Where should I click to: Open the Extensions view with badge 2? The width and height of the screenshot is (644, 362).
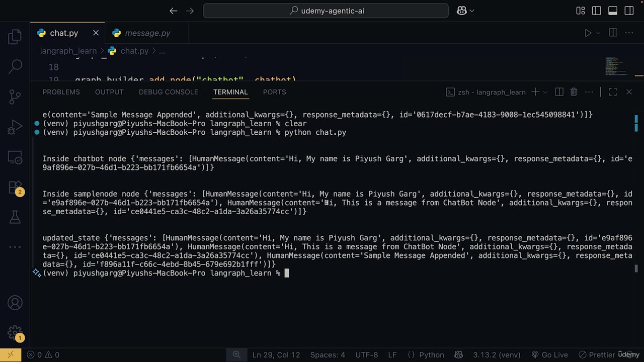click(x=15, y=188)
